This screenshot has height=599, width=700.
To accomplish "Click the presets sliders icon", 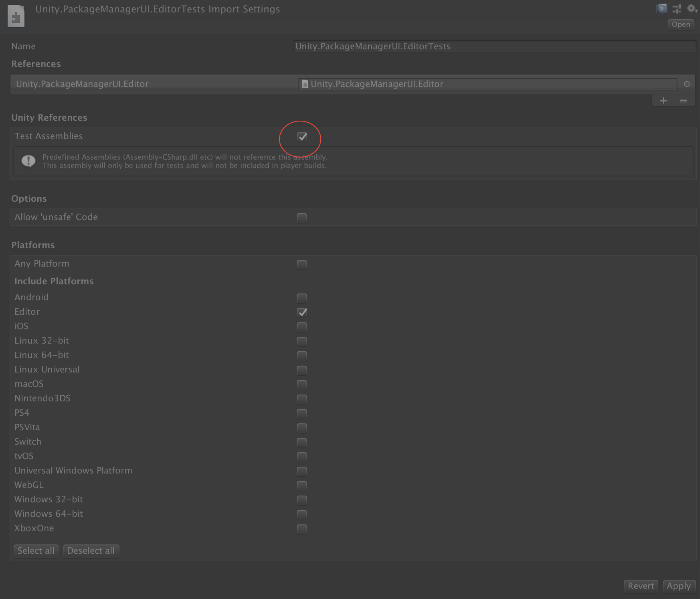I will (x=676, y=8).
